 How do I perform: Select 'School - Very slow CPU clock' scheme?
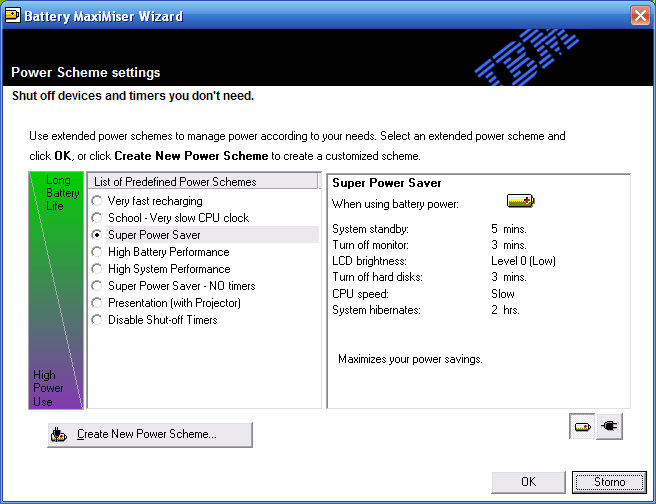pos(97,218)
